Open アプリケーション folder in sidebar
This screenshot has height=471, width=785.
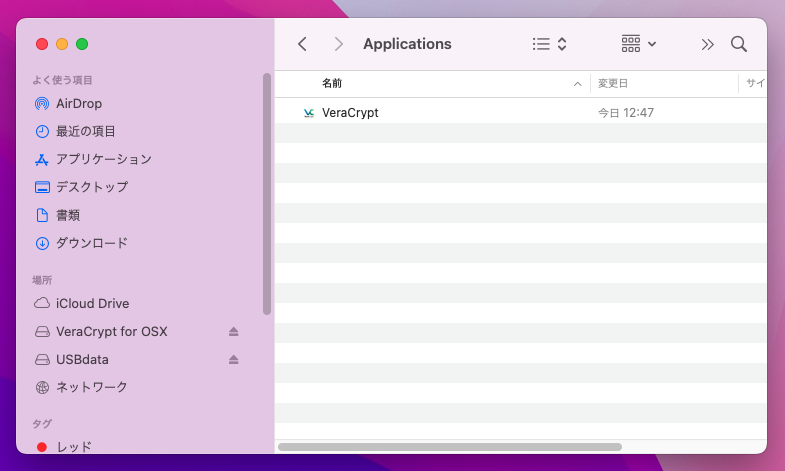tap(103, 159)
